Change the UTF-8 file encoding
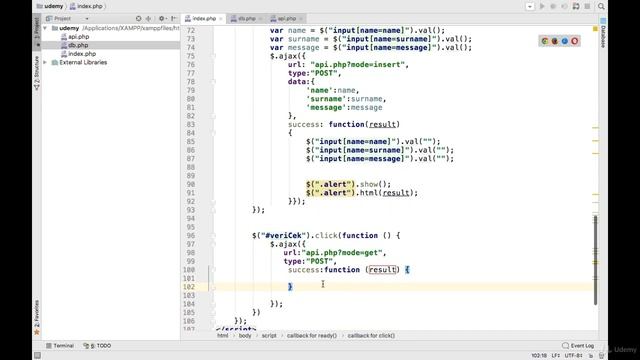This screenshot has height=360, width=640. [573, 356]
